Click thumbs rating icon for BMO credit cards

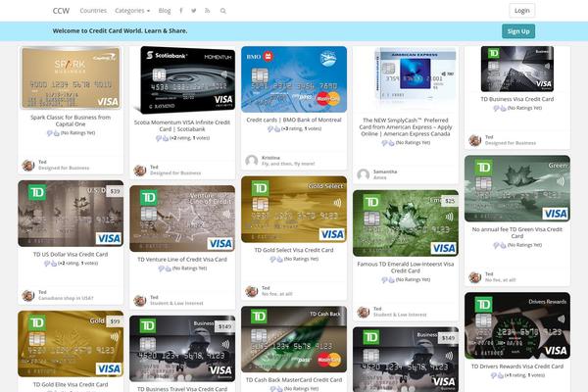point(273,129)
